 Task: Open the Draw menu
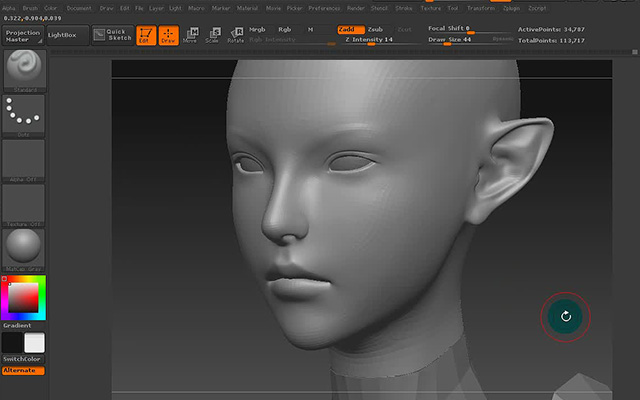coord(107,8)
